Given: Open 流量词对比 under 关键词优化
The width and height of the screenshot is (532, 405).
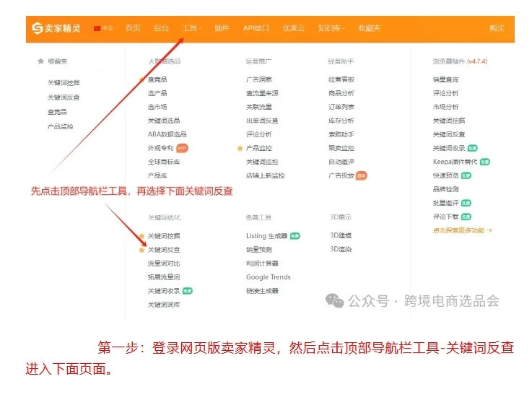Looking at the screenshot, I should tap(164, 264).
